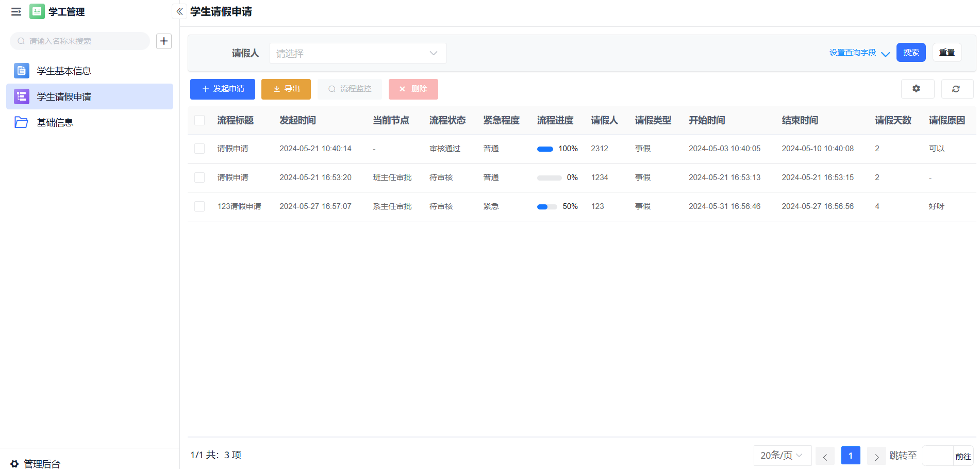Screen dimensions: 980x469
Task: Click 请假人 value 2312
Action: coord(600,149)
